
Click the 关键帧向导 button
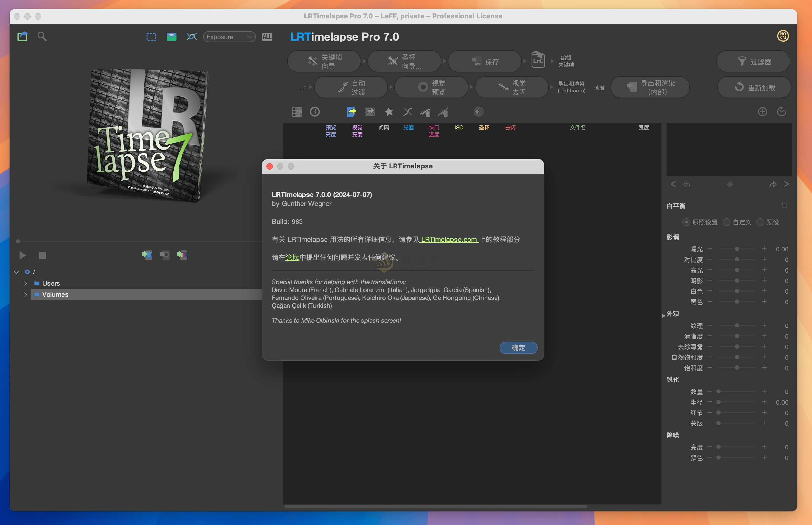[324, 61]
